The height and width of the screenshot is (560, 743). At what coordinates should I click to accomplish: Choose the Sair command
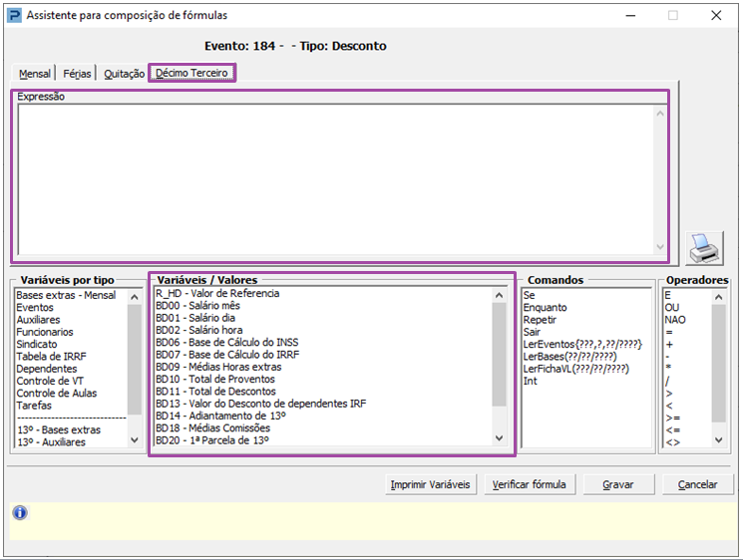pos(533,332)
